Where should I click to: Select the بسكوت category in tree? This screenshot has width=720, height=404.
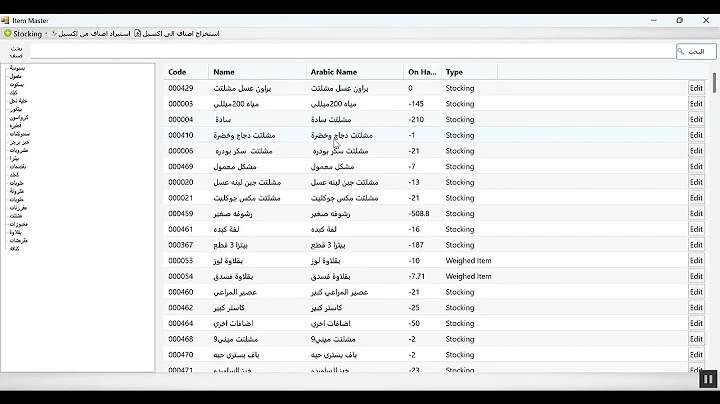(17, 84)
